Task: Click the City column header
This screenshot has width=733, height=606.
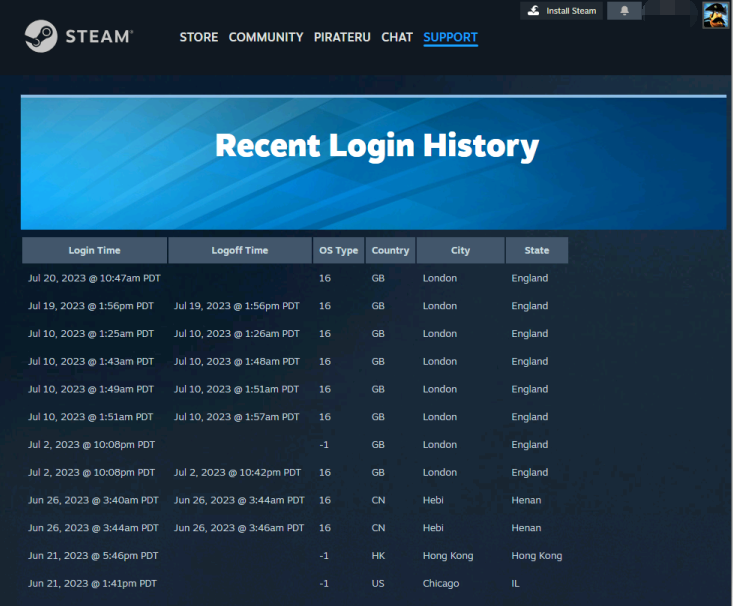Action: 460,250
